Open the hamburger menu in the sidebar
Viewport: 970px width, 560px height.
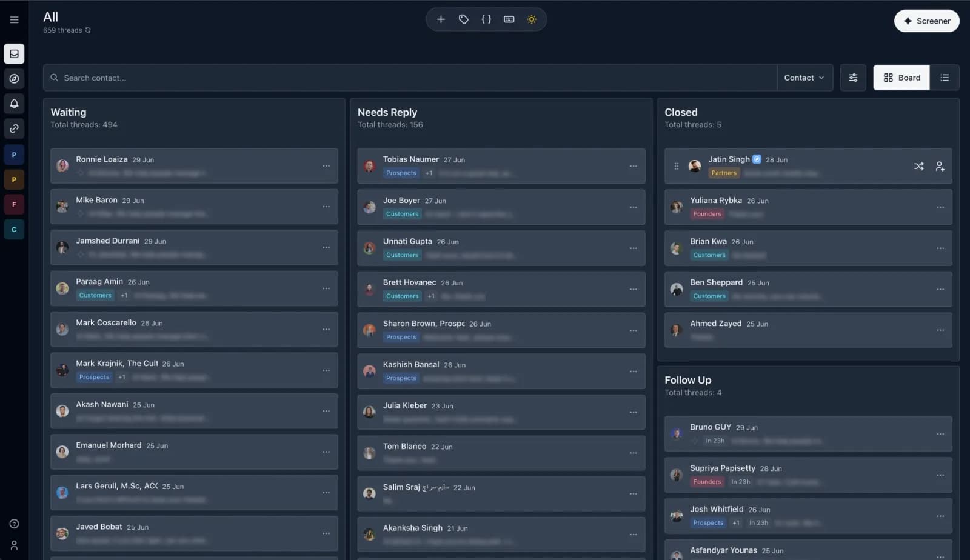14,20
